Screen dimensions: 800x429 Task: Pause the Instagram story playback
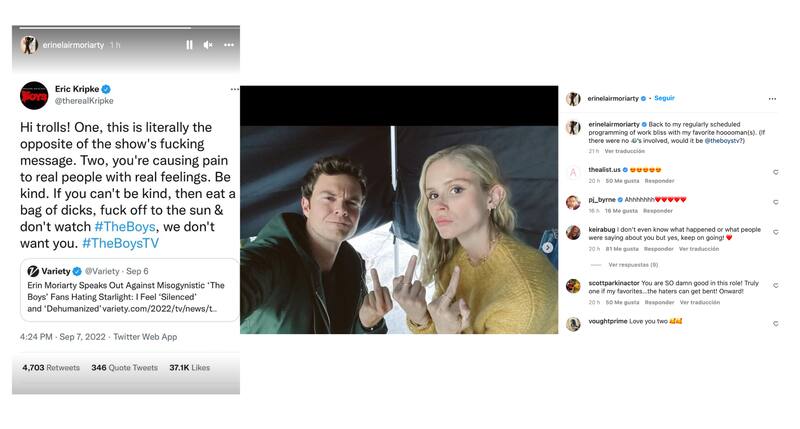[x=189, y=45]
